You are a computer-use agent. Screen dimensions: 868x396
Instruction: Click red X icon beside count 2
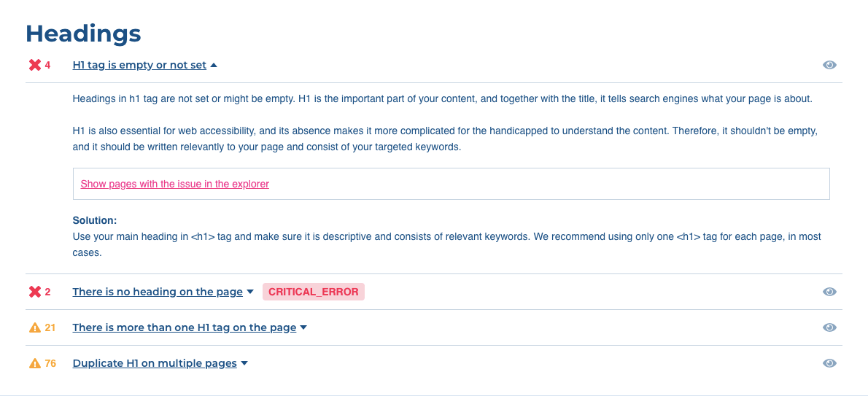(35, 292)
